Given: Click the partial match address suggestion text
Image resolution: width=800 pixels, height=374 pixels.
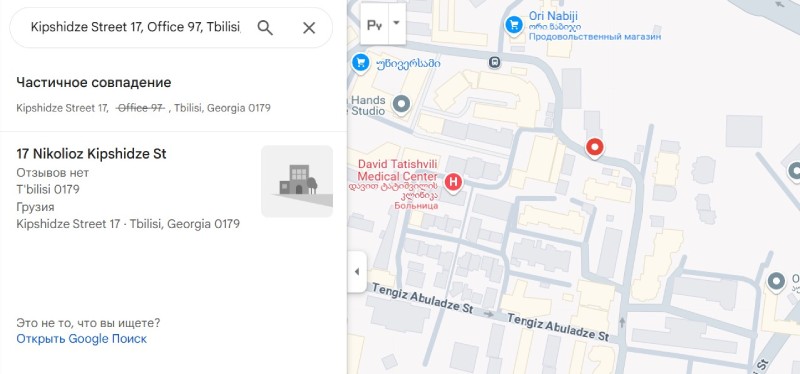Looking at the screenshot, I should tap(143, 108).
